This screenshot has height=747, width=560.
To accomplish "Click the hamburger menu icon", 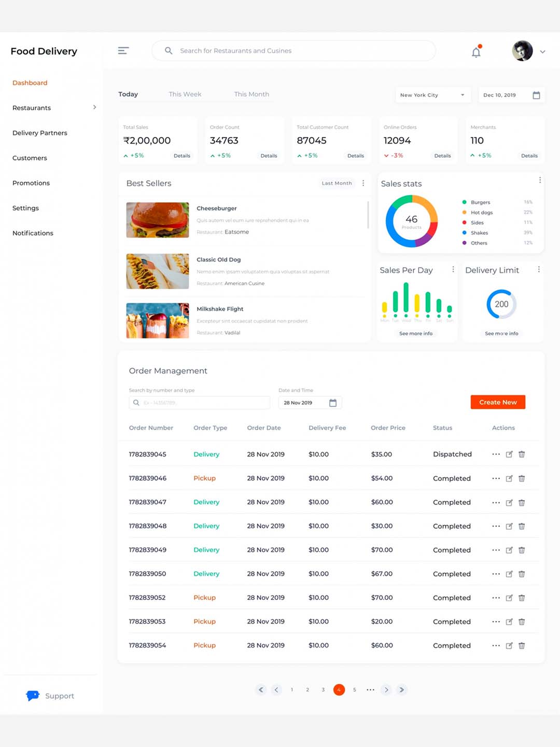I will (x=123, y=51).
